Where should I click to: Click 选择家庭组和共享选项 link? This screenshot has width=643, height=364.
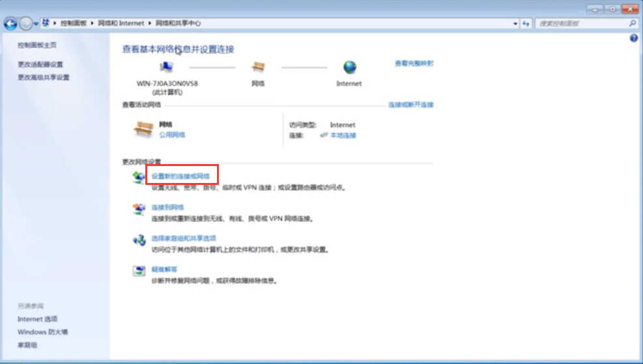[184, 238]
